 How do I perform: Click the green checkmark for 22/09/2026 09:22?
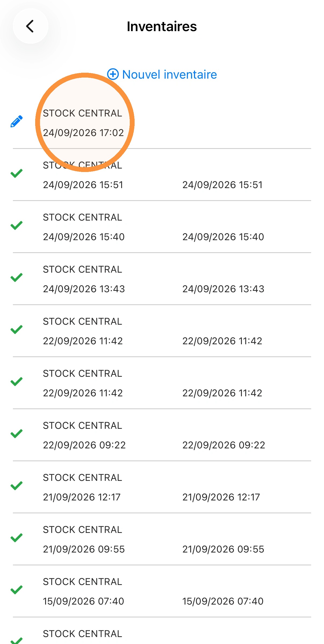point(16,434)
